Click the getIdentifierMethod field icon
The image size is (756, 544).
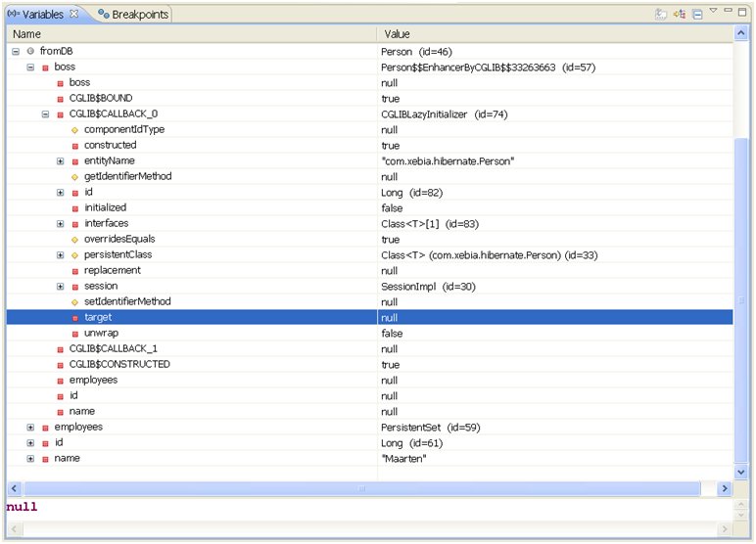[x=74, y=177]
